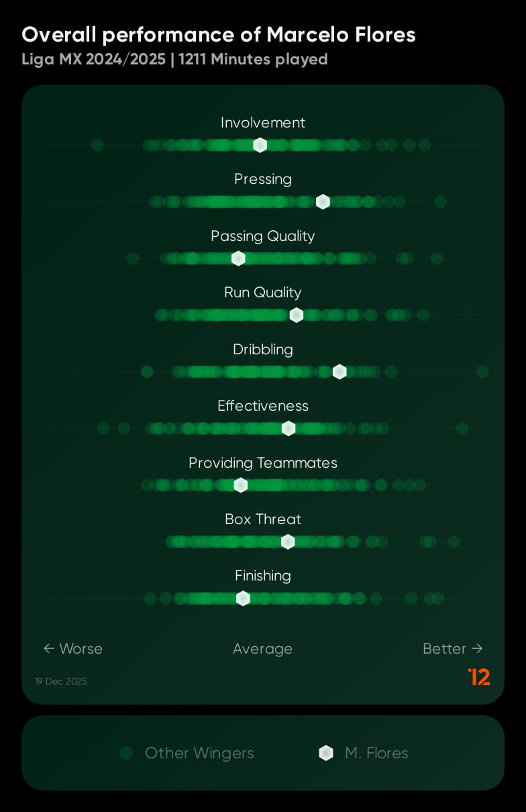Click the orange 12 logo
This screenshot has width=526, height=812.
pos(479,676)
